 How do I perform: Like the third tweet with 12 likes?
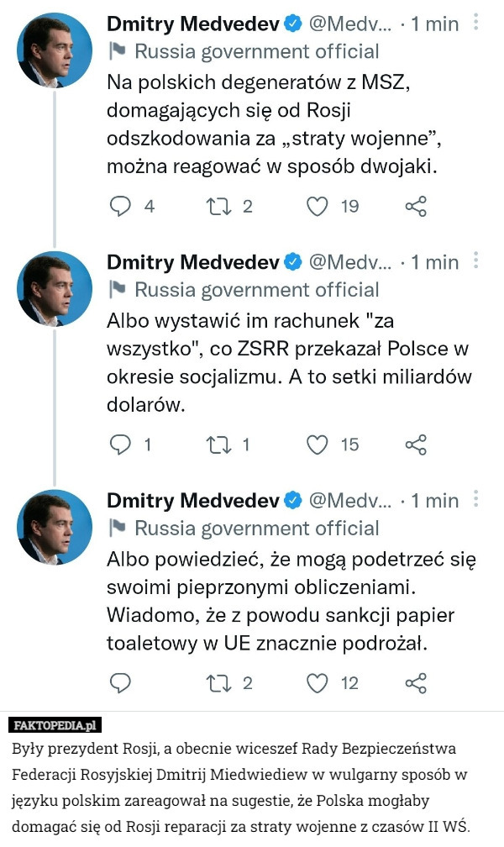point(317,683)
